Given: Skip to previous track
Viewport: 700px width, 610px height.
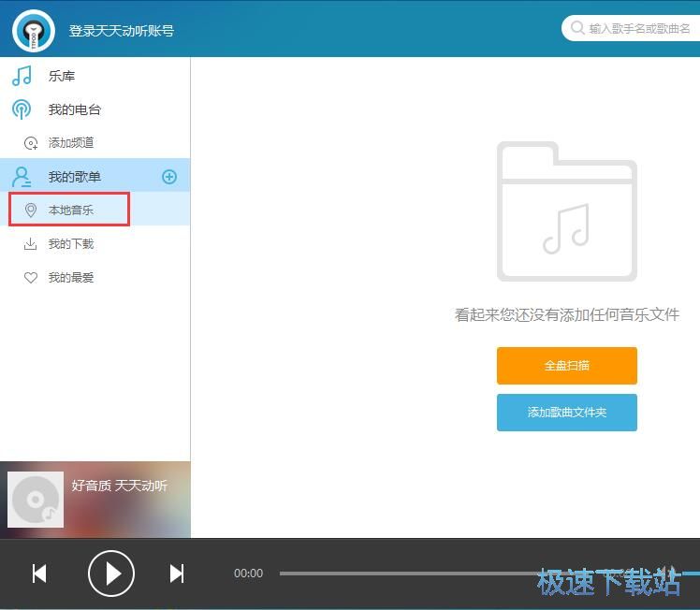Looking at the screenshot, I should 39,574.
